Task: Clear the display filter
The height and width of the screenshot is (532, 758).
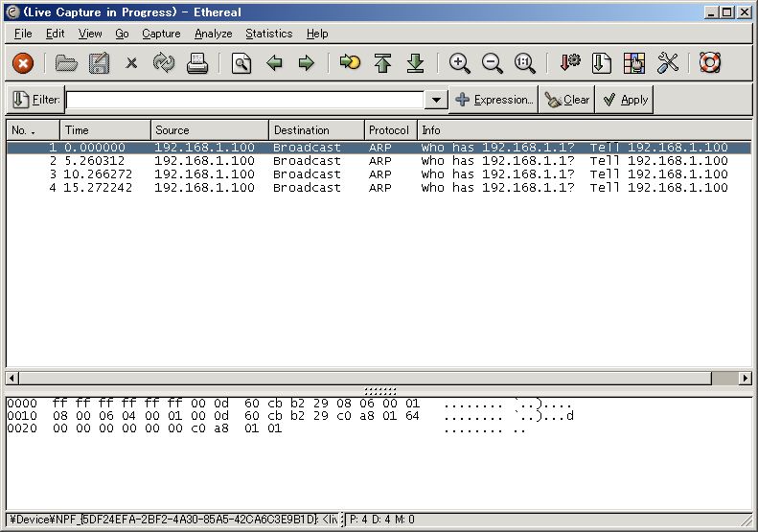Action: 566,100
